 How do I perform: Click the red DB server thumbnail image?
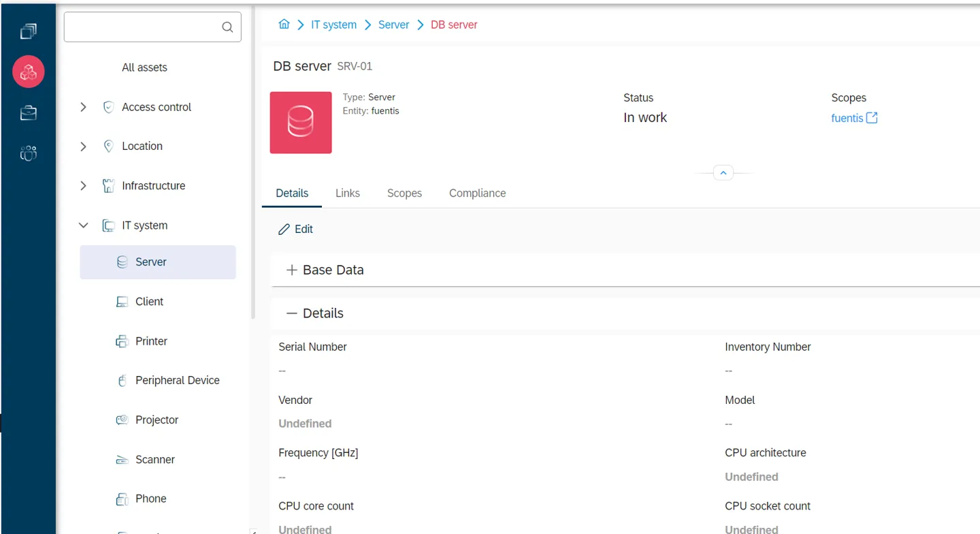[x=301, y=123]
